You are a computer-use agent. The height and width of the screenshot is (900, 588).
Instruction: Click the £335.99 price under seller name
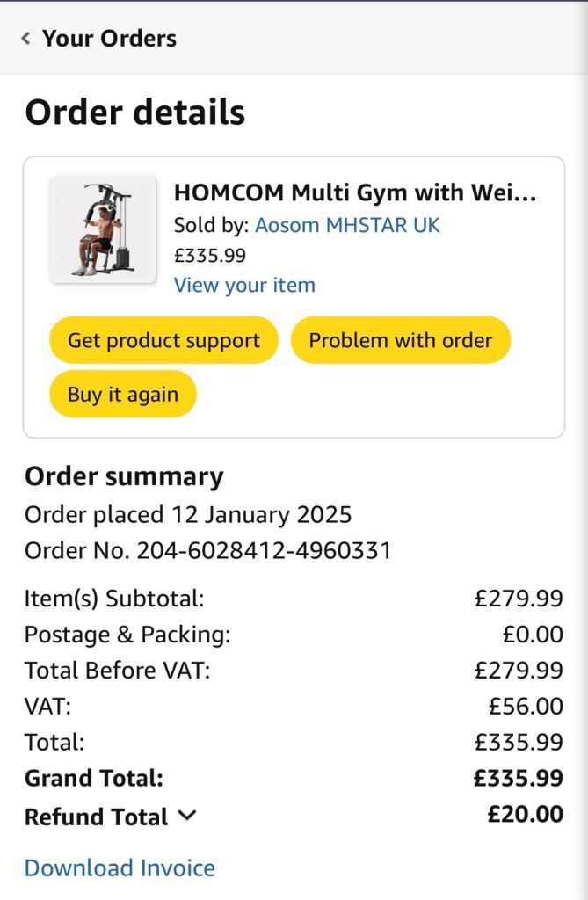(x=210, y=255)
